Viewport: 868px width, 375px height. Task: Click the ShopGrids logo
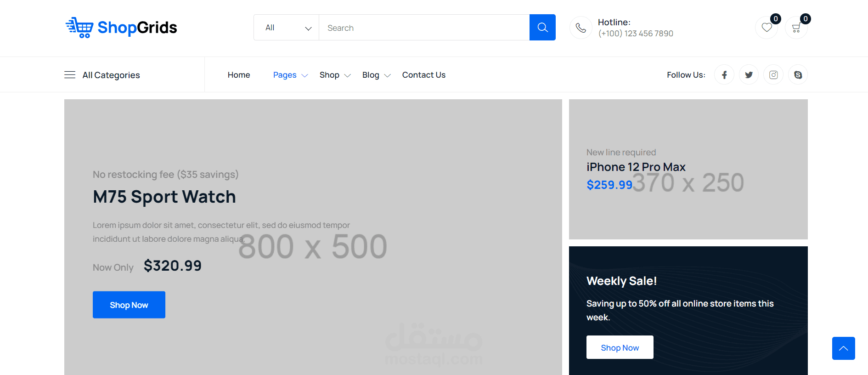(x=121, y=28)
